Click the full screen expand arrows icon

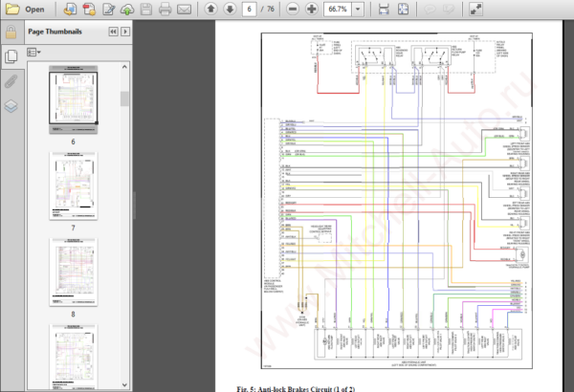pyautogui.click(x=475, y=9)
